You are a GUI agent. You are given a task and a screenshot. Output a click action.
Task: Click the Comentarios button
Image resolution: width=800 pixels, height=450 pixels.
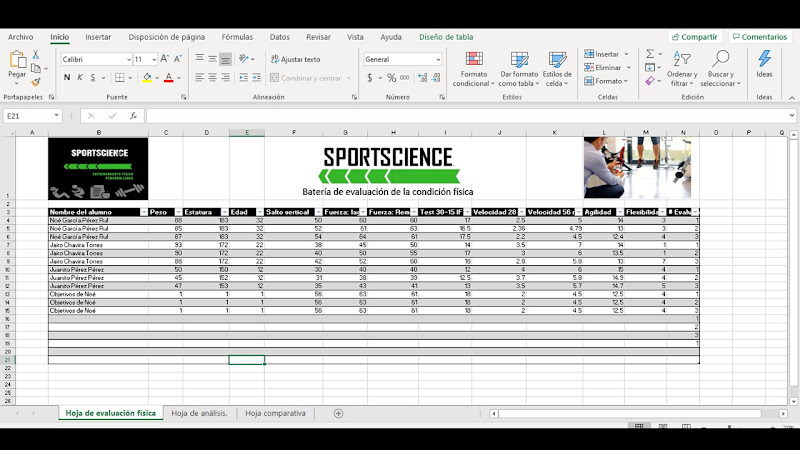click(x=760, y=37)
